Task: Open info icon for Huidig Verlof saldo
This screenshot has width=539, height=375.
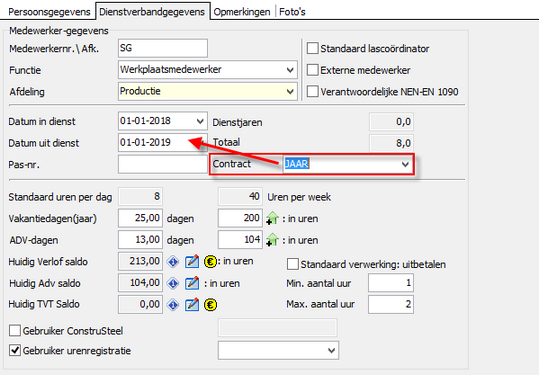Action: tap(173, 262)
